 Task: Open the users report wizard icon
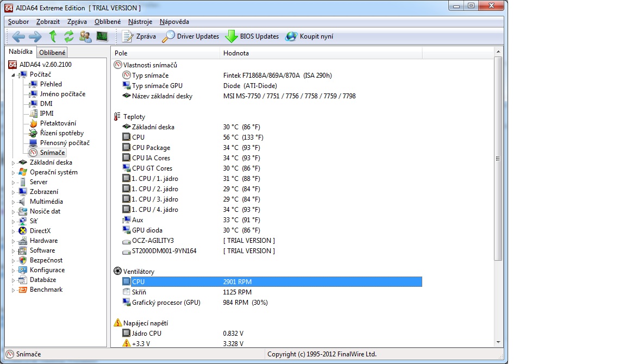coord(85,36)
